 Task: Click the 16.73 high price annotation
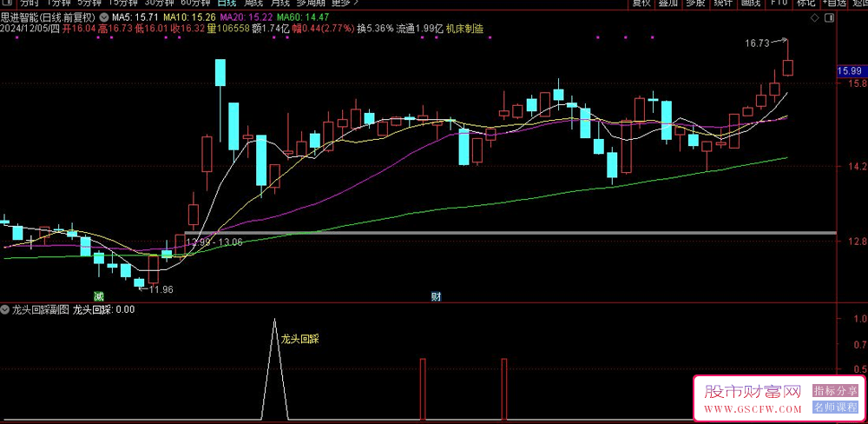pos(757,43)
